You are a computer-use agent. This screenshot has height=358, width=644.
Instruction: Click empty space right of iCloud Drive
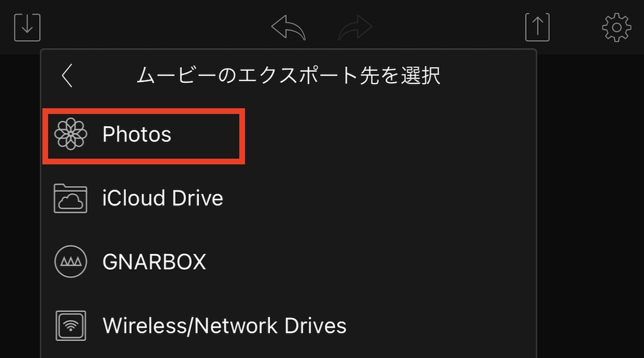[378, 199]
